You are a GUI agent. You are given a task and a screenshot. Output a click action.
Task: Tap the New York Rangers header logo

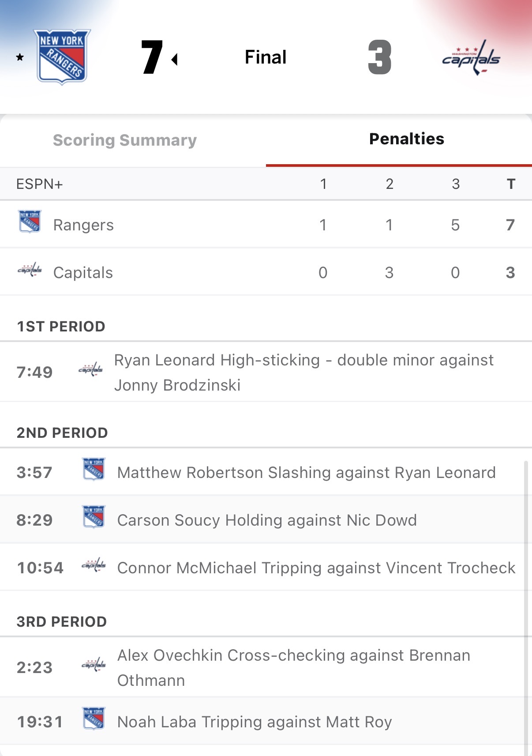62,57
